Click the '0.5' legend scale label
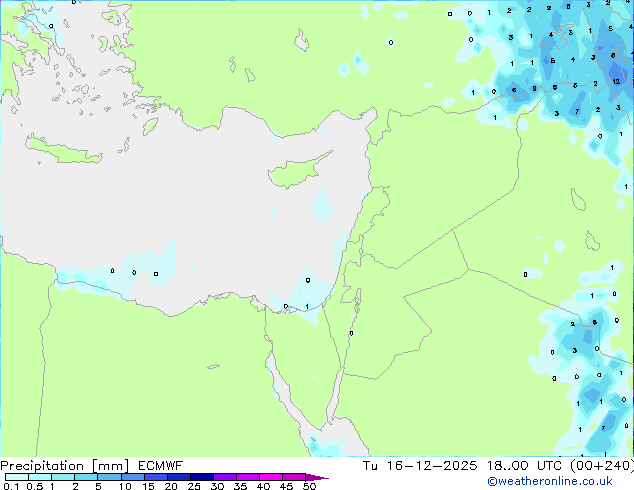 [34, 486]
